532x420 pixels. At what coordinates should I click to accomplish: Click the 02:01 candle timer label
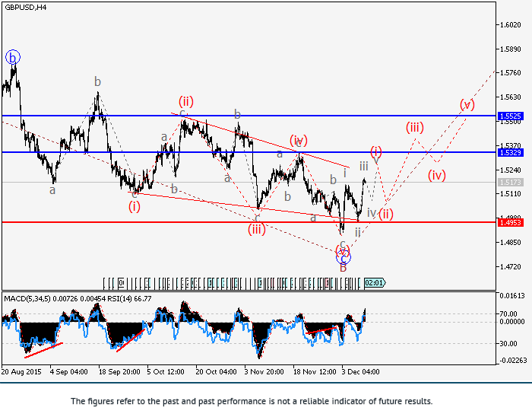coord(375,283)
